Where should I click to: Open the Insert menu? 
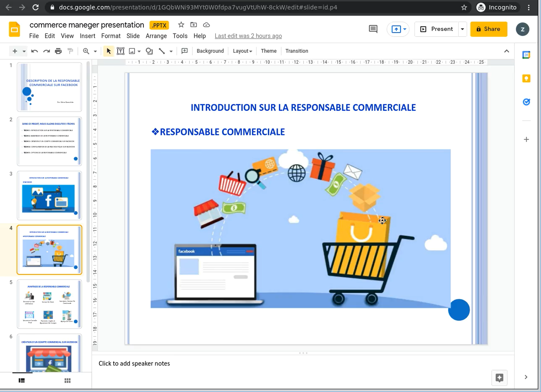pyautogui.click(x=87, y=36)
